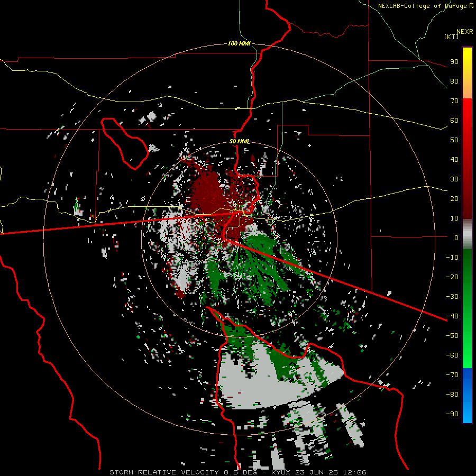The image size is (476, 476).
Task: Click the positive 20 knot scale label
Action: click(454, 198)
